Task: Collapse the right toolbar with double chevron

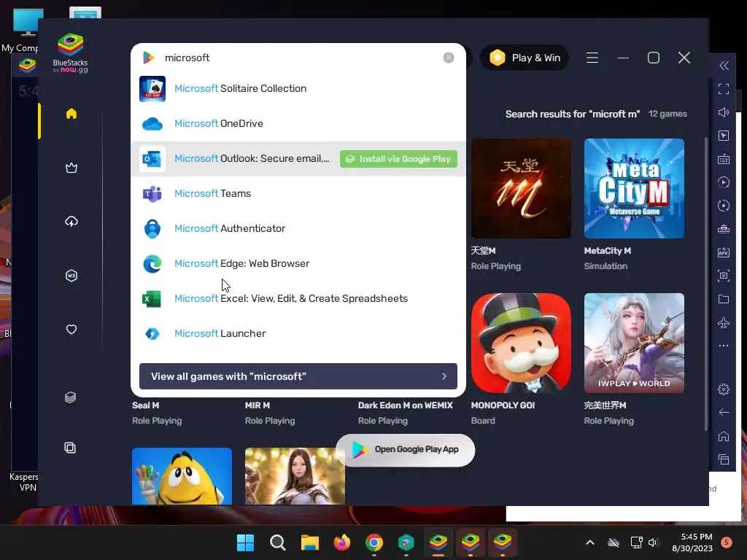Action: 724,66
